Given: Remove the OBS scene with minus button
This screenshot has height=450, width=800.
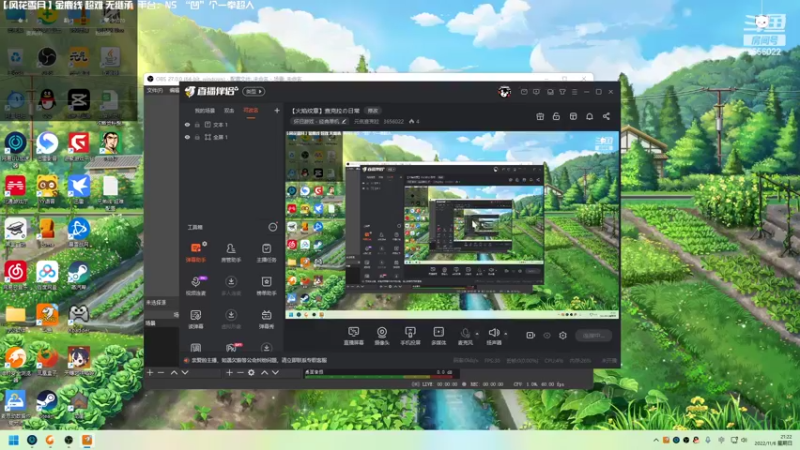Looking at the screenshot, I should click(161, 372).
